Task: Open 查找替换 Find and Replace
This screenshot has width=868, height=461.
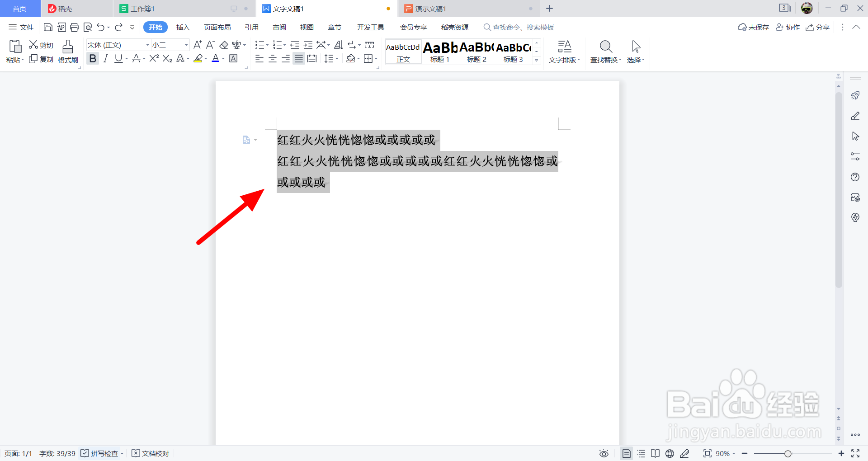Action: pyautogui.click(x=606, y=52)
